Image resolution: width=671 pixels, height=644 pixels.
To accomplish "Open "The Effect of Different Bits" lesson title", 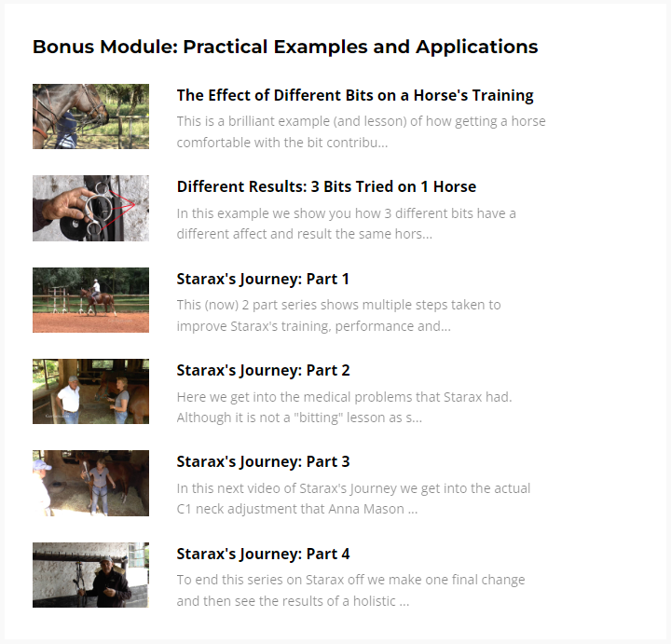I will pos(354,95).
